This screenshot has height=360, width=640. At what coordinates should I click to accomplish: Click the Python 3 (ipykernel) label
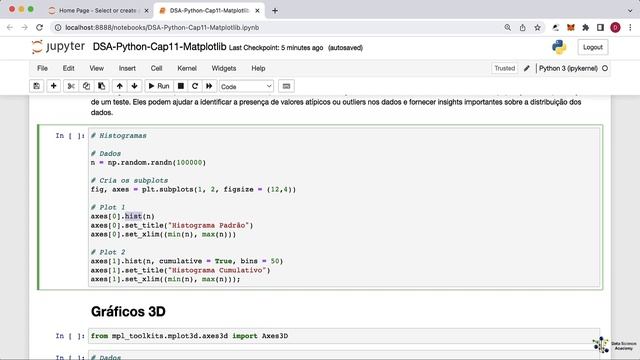click(568, 68)
